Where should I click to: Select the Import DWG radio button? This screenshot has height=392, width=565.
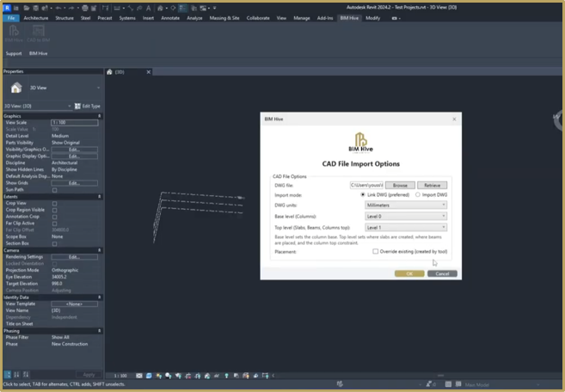click(418, 194)
